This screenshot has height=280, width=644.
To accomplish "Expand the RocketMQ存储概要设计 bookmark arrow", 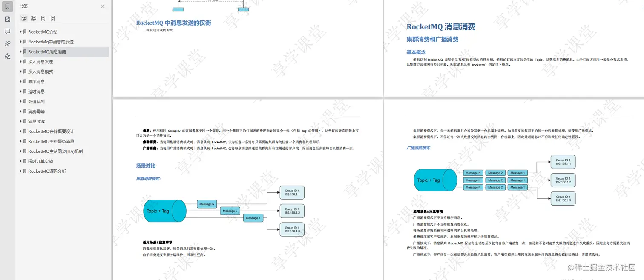I will click(20, 131).
